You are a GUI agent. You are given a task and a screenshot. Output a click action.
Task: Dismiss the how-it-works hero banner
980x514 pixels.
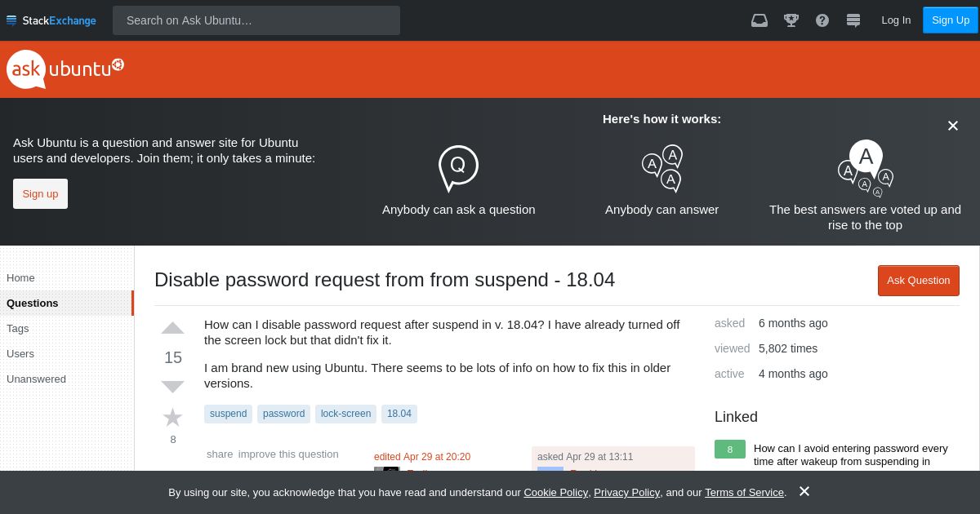click(952, 126)
